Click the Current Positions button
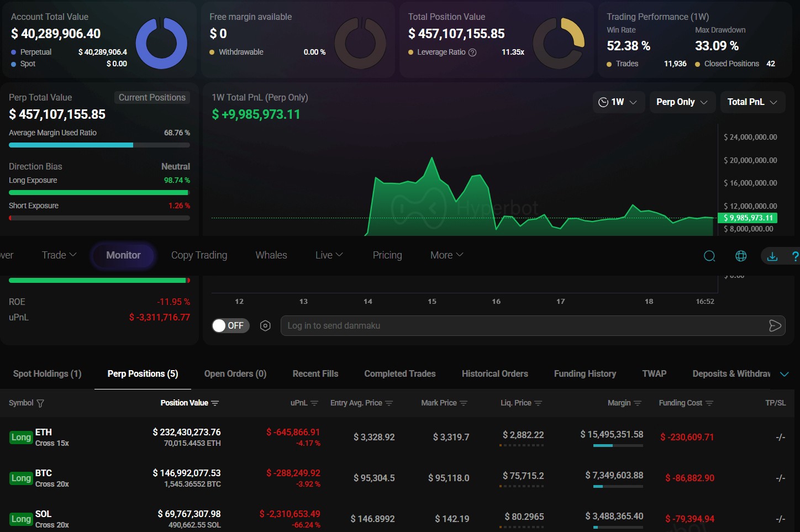 click(152, 98)
